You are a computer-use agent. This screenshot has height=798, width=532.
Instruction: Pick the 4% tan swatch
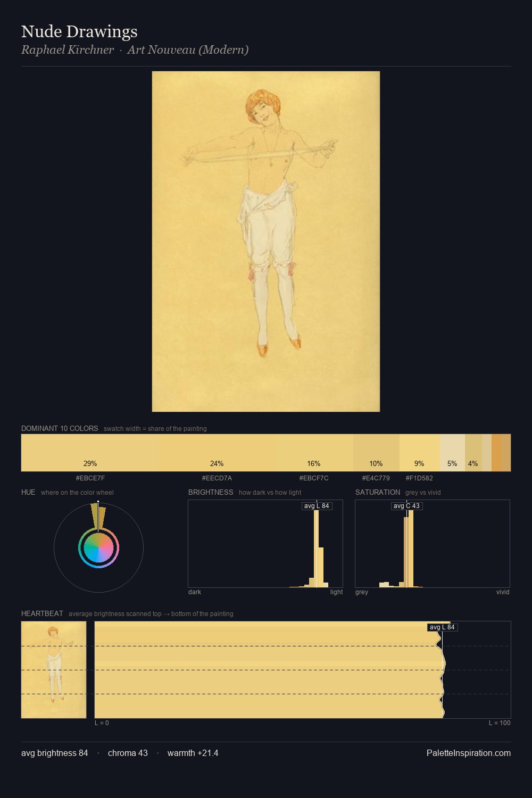[x=473, y=453]
